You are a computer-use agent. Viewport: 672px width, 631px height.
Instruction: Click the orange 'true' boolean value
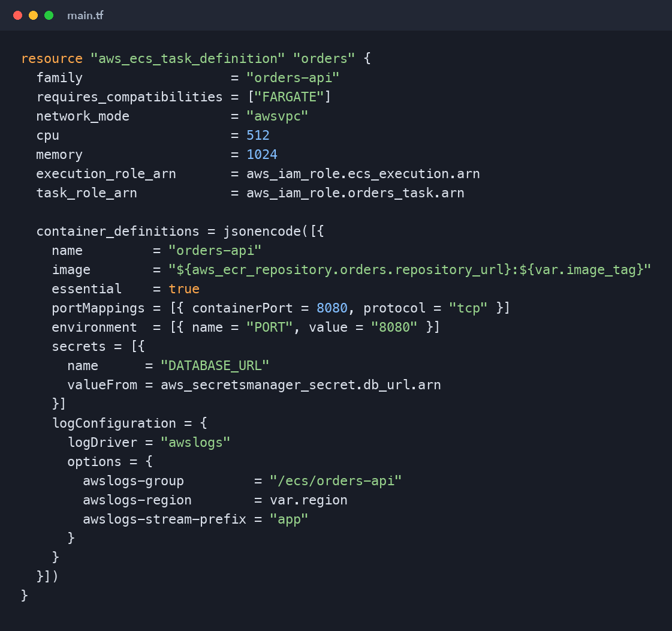[184, 289]
